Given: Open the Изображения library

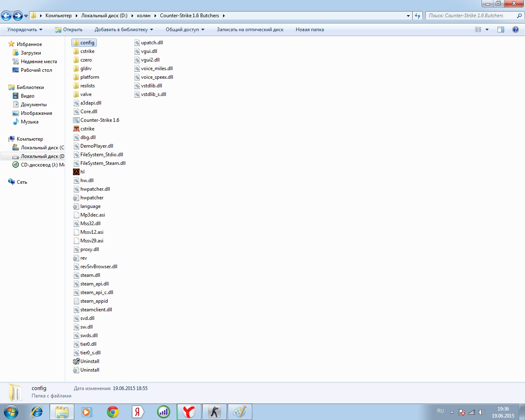Looking at the screenshot, I should (x=37, y=113).
